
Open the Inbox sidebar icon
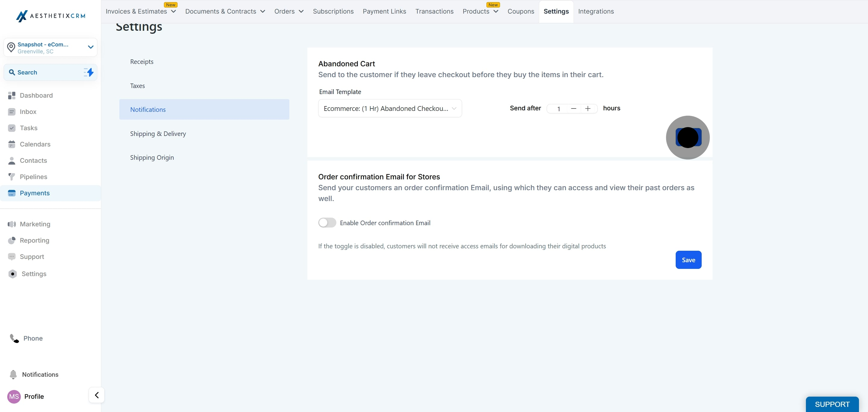(12, 112)
